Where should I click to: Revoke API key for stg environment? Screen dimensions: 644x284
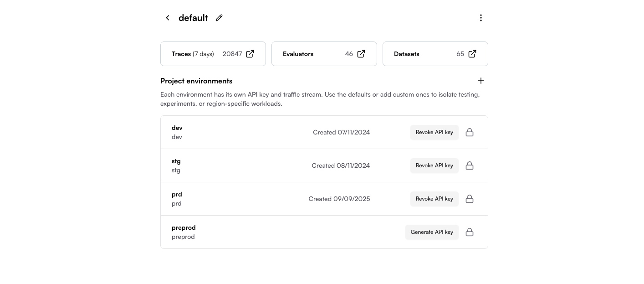coord(434,165)
